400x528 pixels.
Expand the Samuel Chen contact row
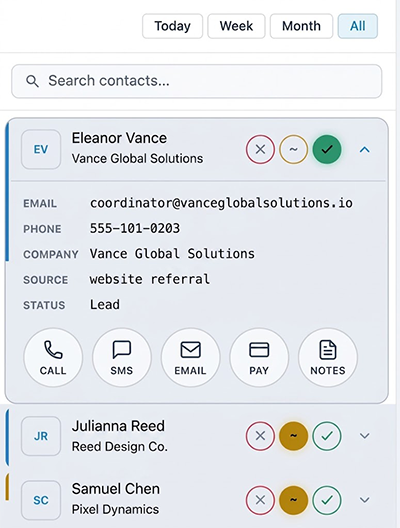pyautogui.click(x=365, y=500)
